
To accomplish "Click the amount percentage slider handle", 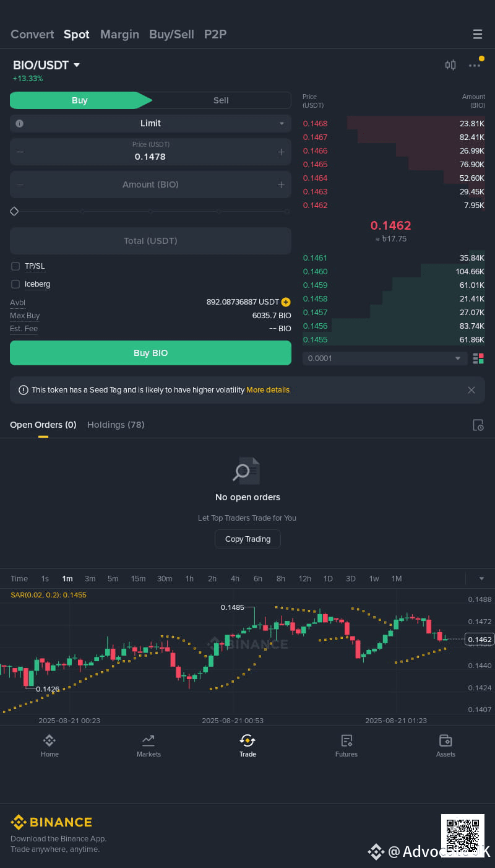I will 14,211.
